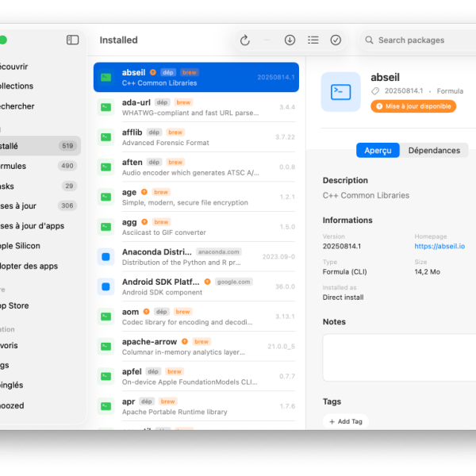Select the afflib Advanced Forensic Format row
The width and height of the screenshot is (476, 476).
pos(196,137)
